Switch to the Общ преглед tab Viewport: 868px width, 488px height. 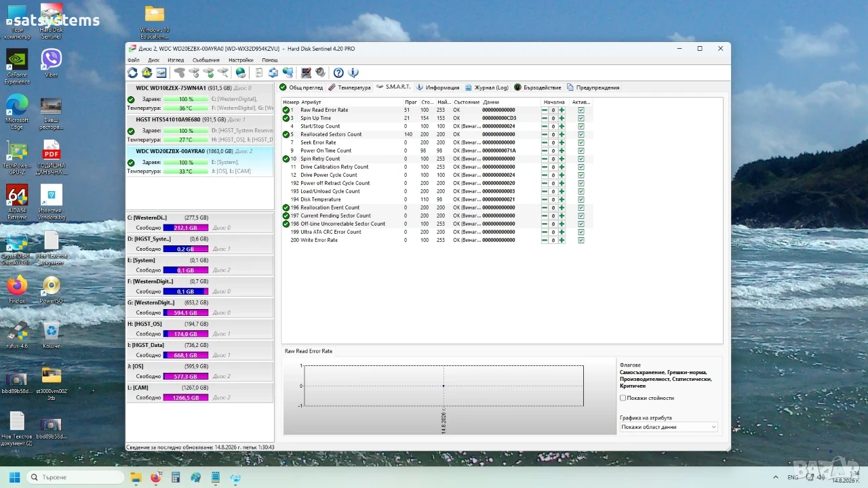301,87
